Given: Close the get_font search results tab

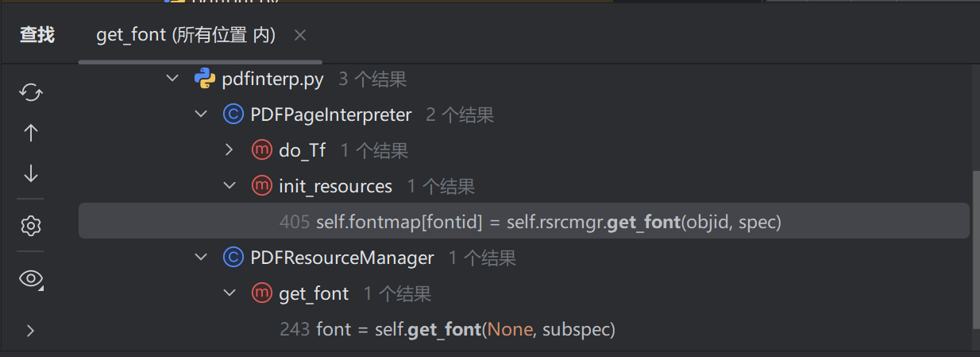Looking at the screenshot, I should tap(299, 35).
